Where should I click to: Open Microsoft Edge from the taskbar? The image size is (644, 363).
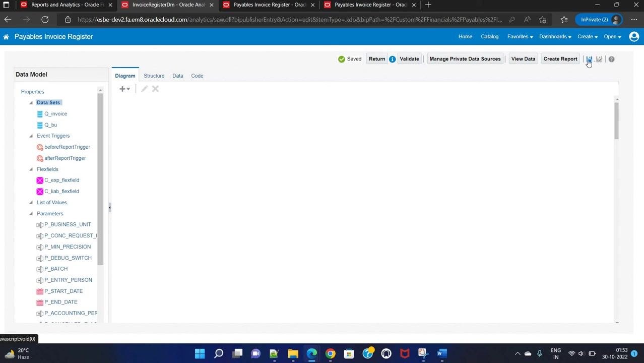(x=311, y=353)
